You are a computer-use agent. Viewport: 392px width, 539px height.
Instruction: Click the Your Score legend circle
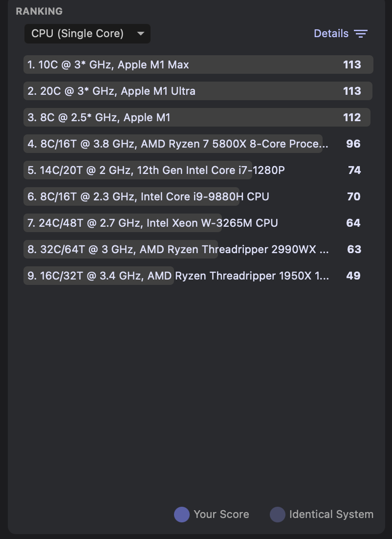click(182, 514)
